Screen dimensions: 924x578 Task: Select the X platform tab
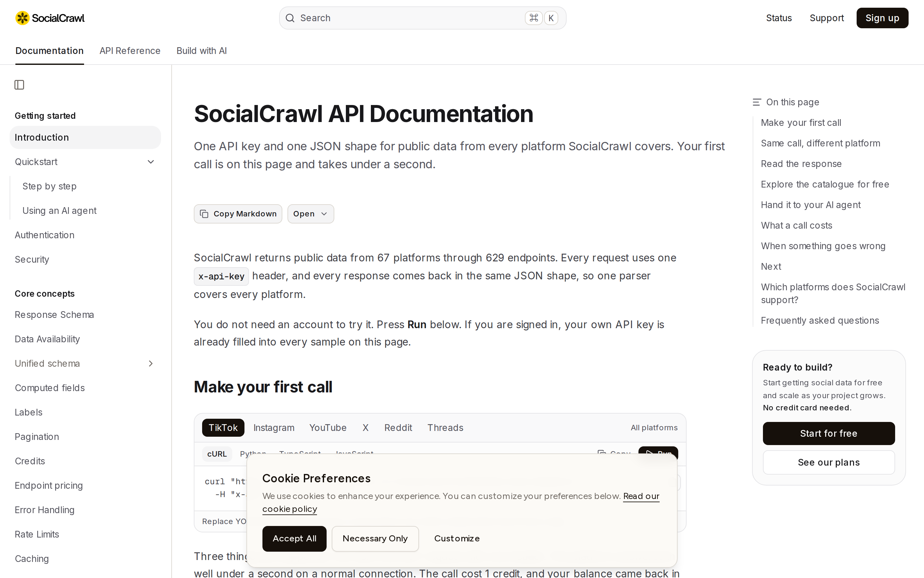pyautogui.click(x=365, y=427)
